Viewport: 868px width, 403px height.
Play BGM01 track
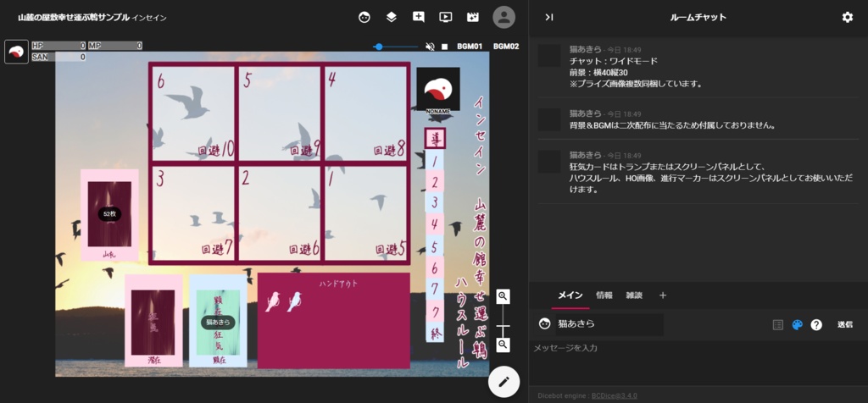click(470, 47)
